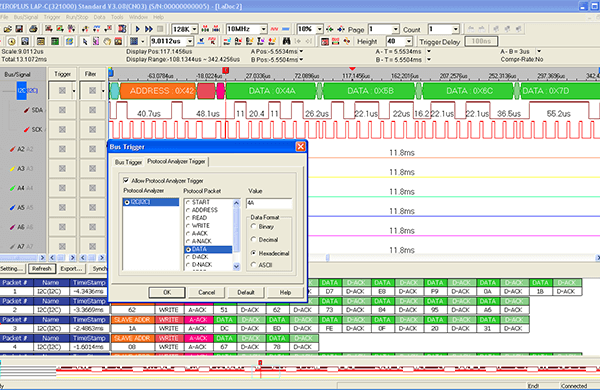Click the gray Stop square icon
This screenshot has height=390, width=600.
point(160,29)
